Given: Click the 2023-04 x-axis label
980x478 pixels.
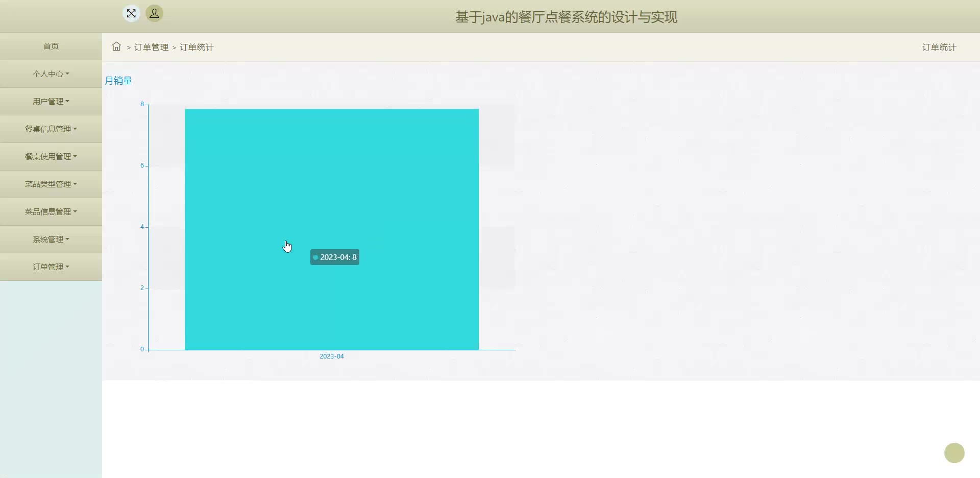Looking at the screenshot, I should pos(332,356).
